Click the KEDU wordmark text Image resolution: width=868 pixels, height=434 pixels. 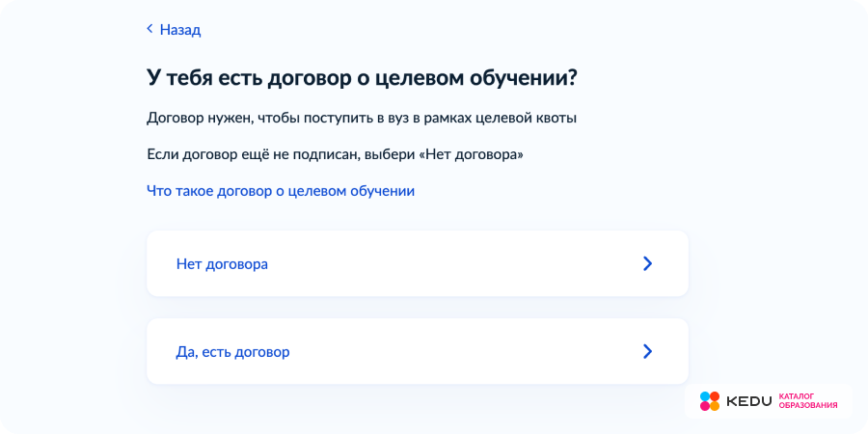[x=748, y=401]
